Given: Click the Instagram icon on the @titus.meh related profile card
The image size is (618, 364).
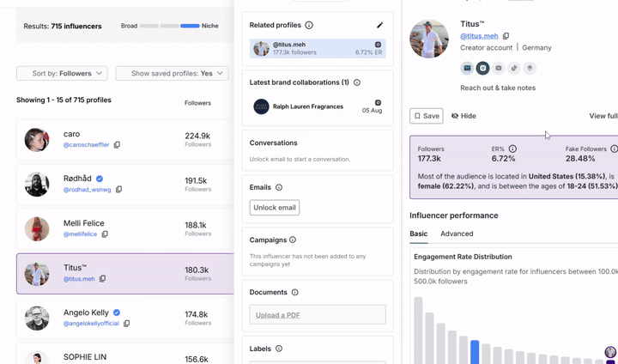Looking at the screenshot, I should 378,45.
